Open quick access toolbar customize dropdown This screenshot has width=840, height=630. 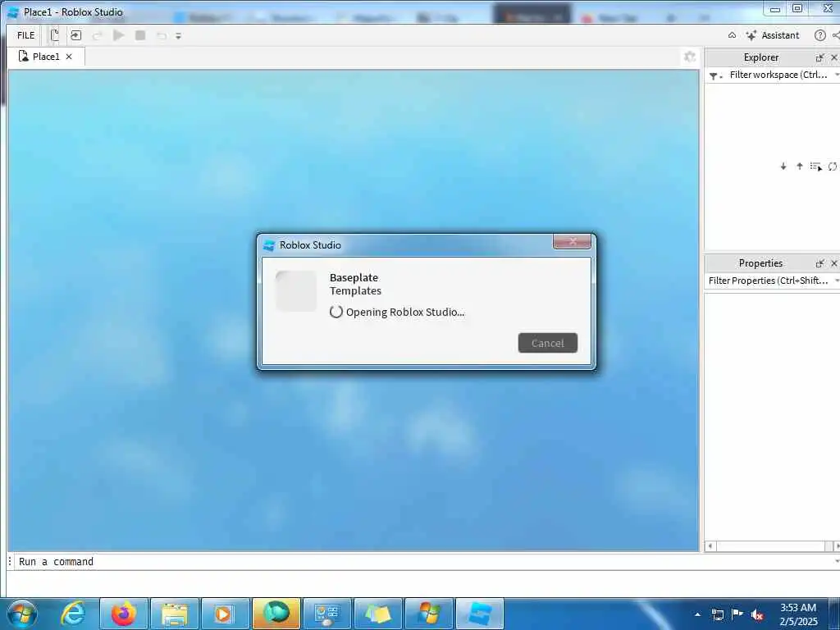tap(178, 36)
